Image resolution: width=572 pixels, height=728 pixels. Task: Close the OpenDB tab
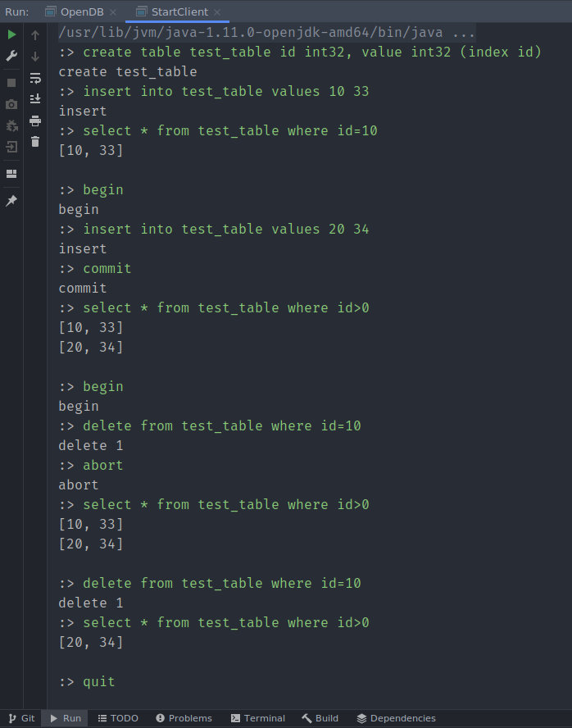(x=112, y=12)
